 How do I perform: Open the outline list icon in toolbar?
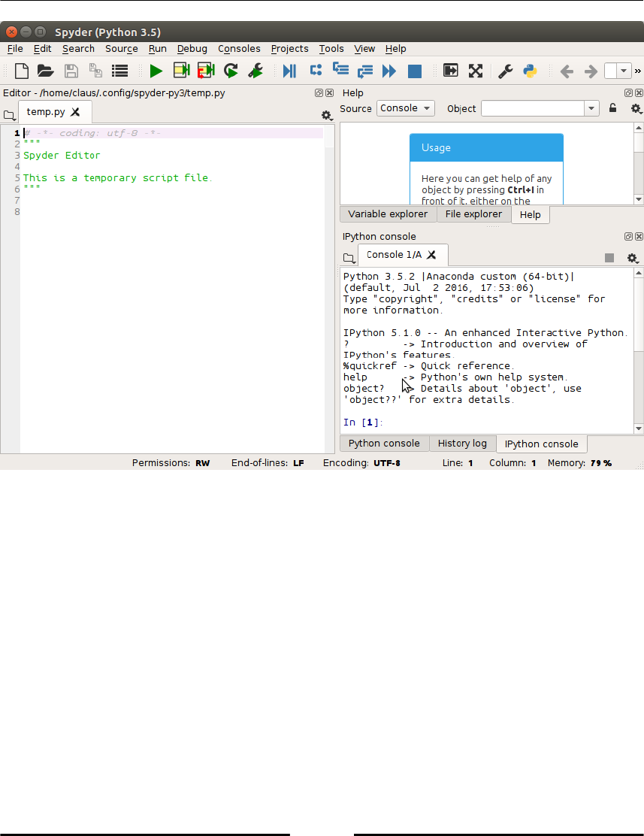[x=120, y=71]
